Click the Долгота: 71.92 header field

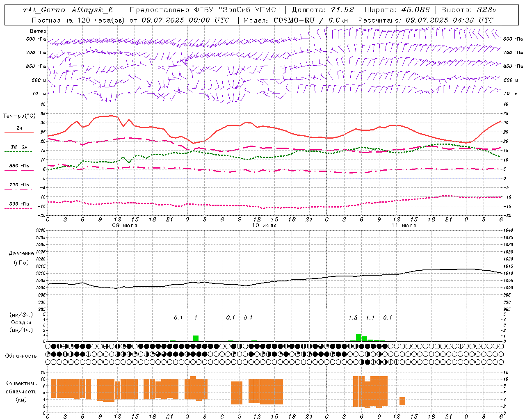323,10
